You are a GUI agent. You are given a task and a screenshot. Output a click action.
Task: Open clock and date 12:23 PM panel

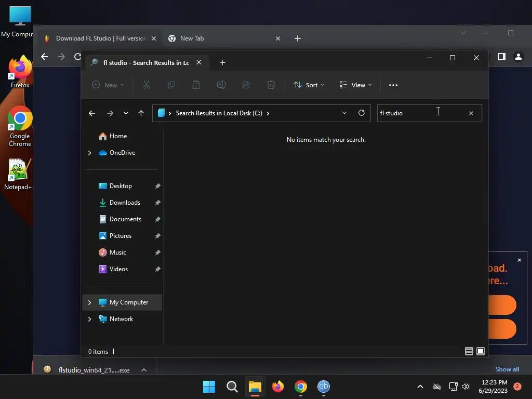click(x=493, y=387)
